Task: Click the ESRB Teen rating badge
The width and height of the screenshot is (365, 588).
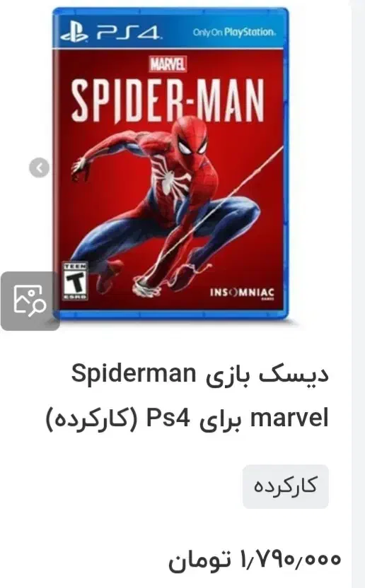Action: 76,281
